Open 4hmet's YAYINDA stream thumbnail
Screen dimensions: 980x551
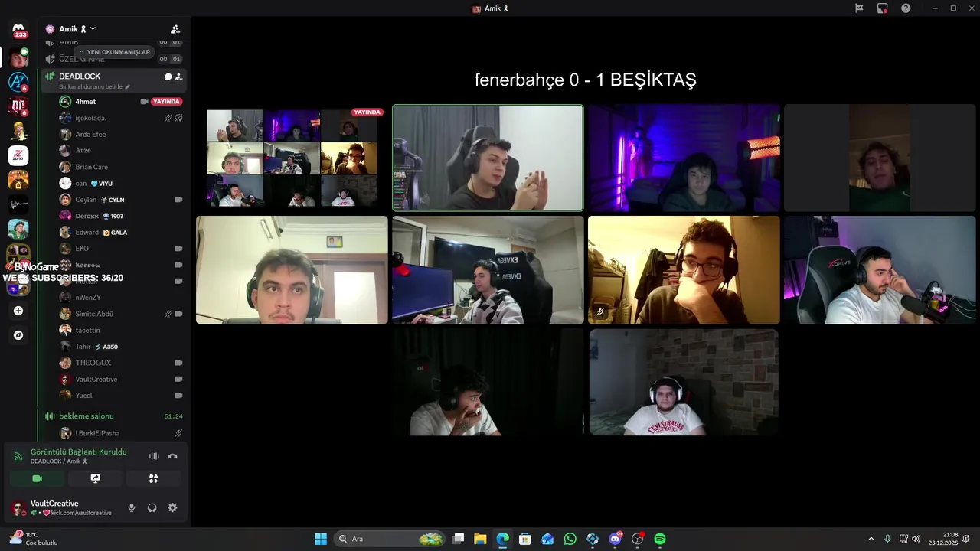pos(292,158)
